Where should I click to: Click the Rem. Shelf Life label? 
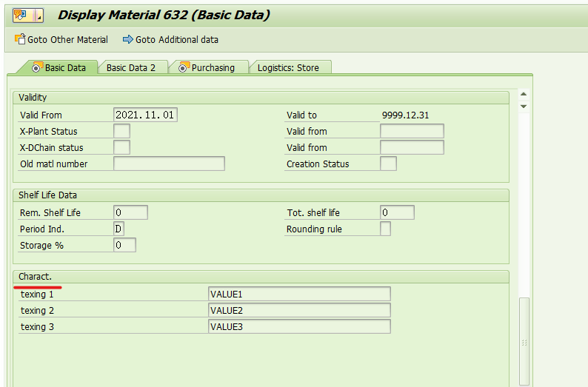click(x=50, y=213)
